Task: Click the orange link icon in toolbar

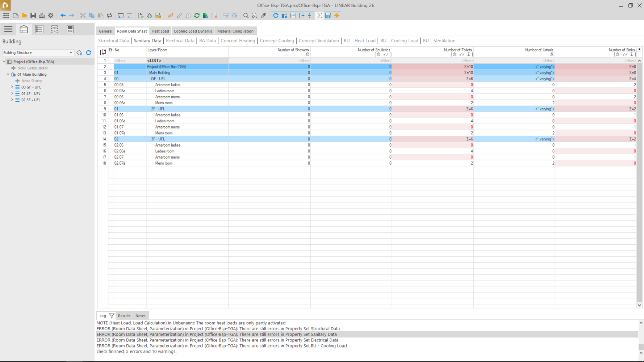Action: pos(171,16)
